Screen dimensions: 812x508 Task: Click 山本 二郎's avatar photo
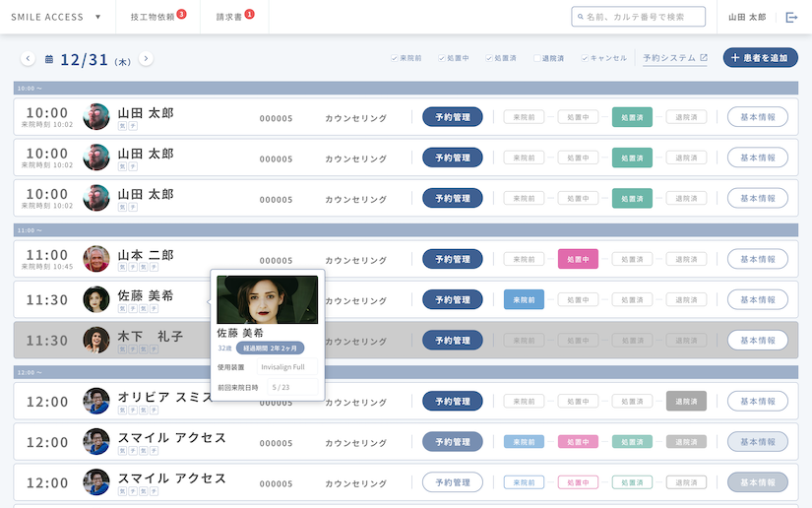tap(96, 259)
